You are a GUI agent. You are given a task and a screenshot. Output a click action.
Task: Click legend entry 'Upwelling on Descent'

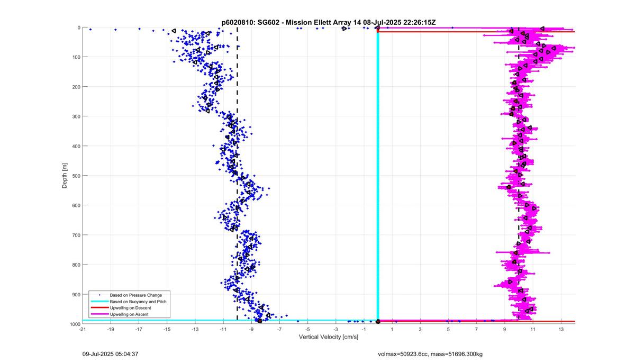(x=130, y=307)
